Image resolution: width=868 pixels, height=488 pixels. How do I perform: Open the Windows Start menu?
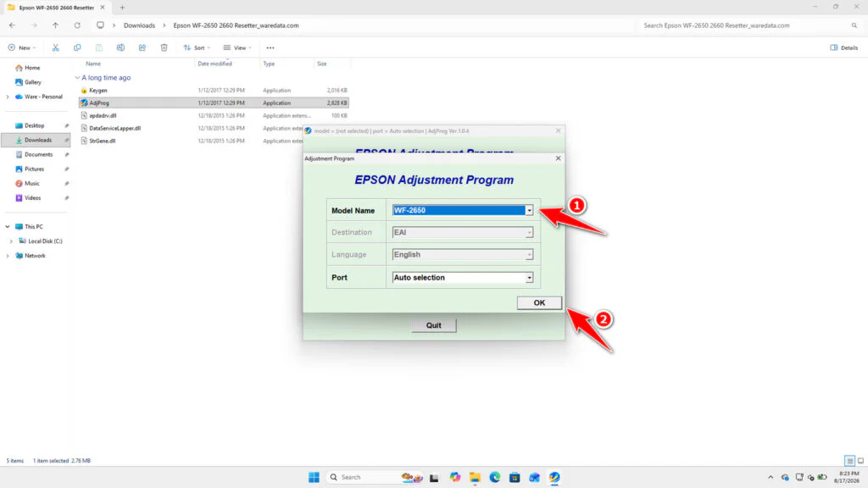314,477
